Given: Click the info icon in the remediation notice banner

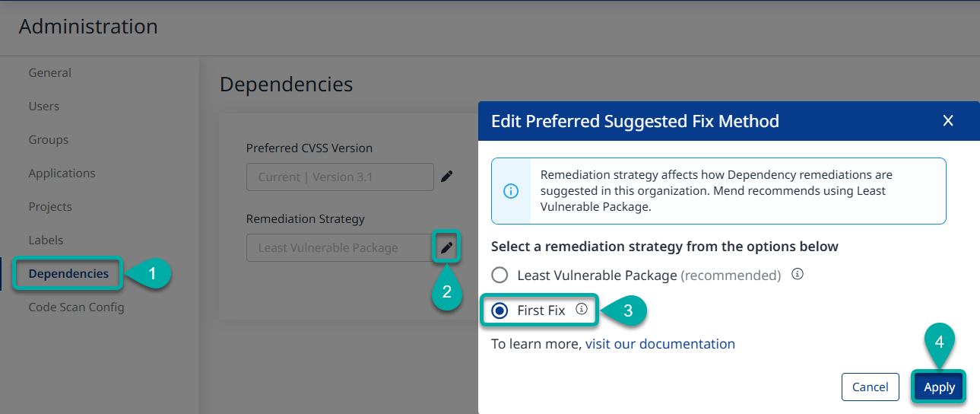Looking at the screenshot, I should click(x=512, y=191).
